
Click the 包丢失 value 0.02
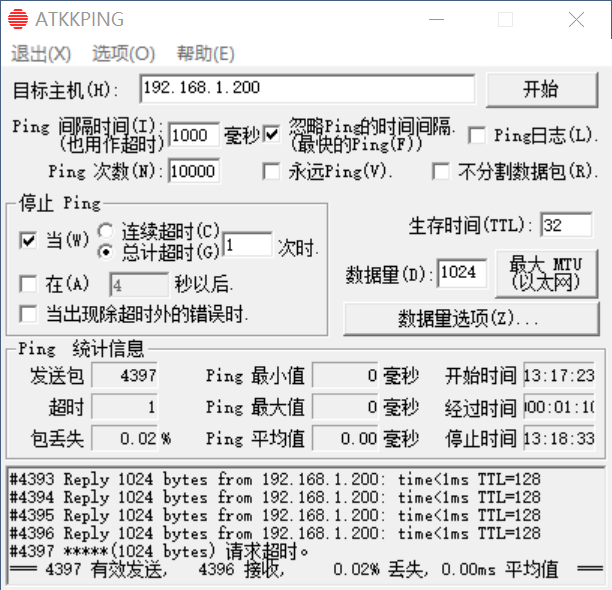click(125, 439)
